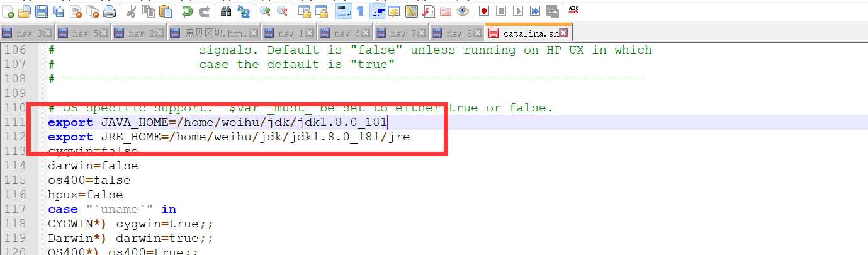Undo the last edit with green arrow

coord(187,11)
